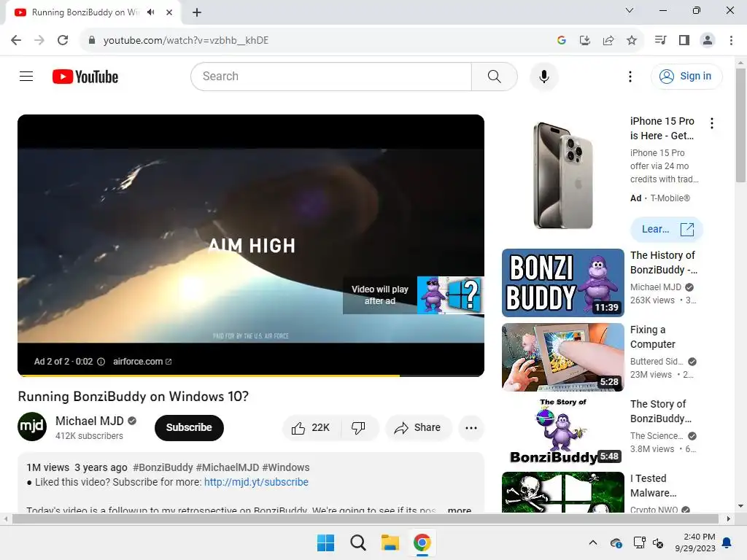
Task: Launch File Explorer from taskbar
Action: tap(390, 542)
